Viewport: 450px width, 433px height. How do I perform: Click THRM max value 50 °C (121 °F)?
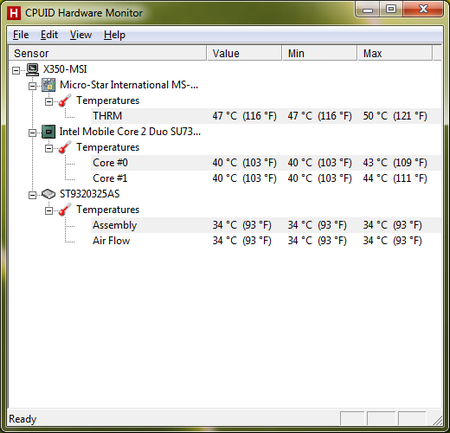pyautogui.click(x=395, y=116)
